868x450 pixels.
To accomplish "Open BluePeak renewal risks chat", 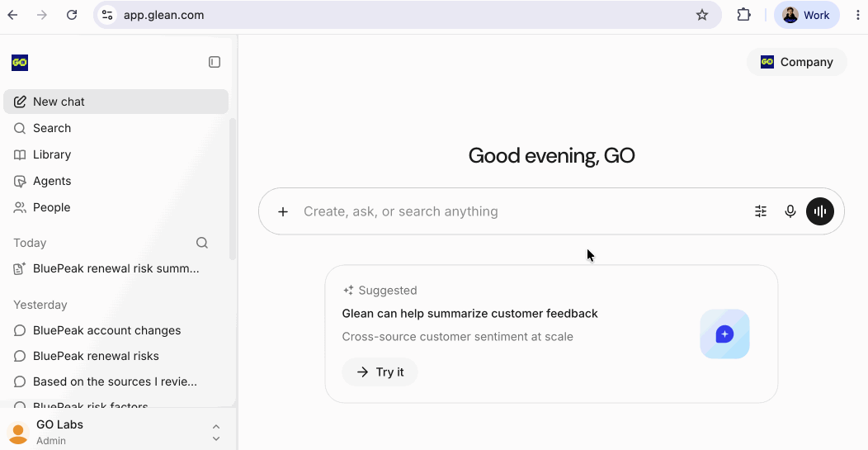I will [x=116, y=356].
